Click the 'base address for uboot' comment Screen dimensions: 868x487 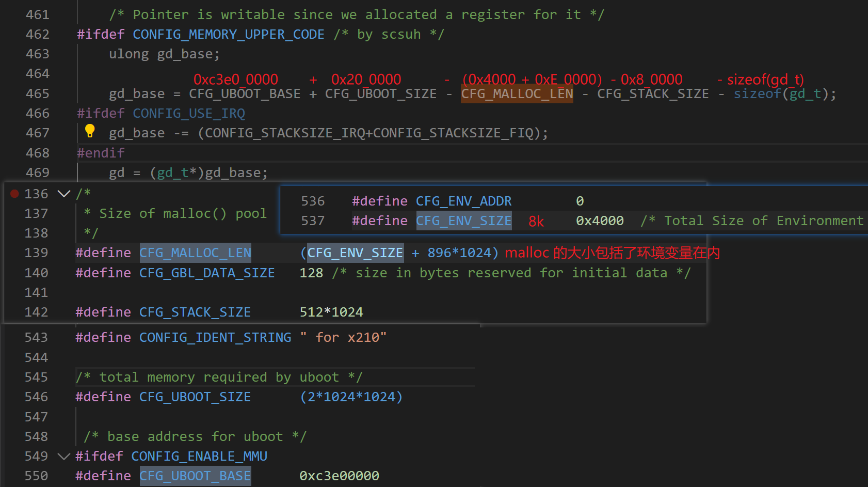tap(195, 436)
